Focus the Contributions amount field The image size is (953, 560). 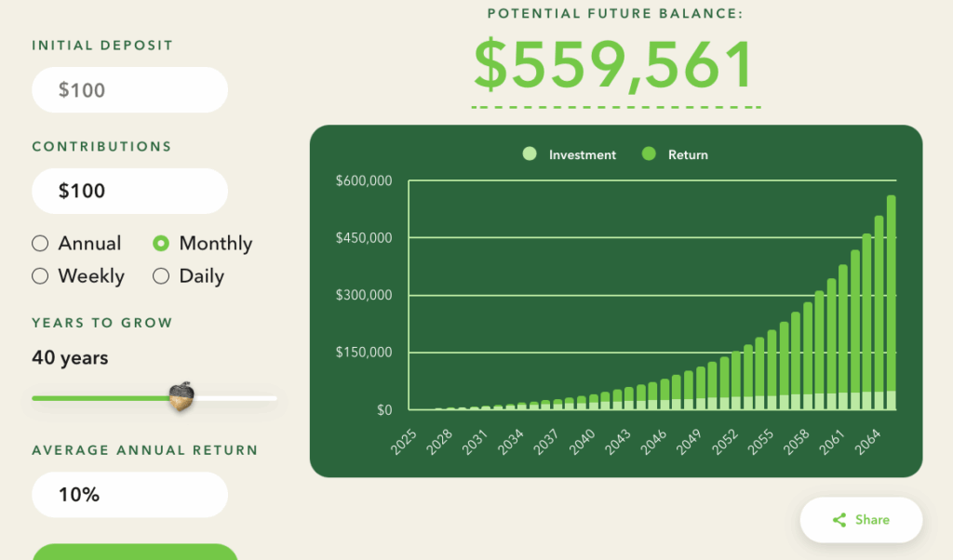click(x=129, y=192)
